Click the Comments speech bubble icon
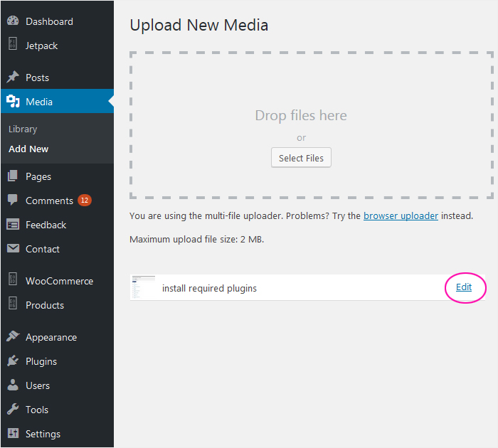 13,200
